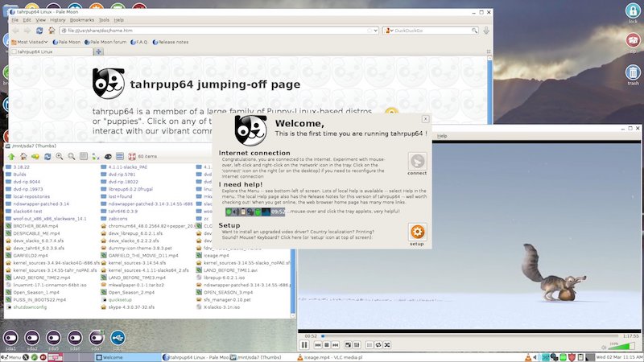This screenshot has height=362, width=644.
Task: Open the setup gear icon in Welcome dialog
Action: pos(417,232)
